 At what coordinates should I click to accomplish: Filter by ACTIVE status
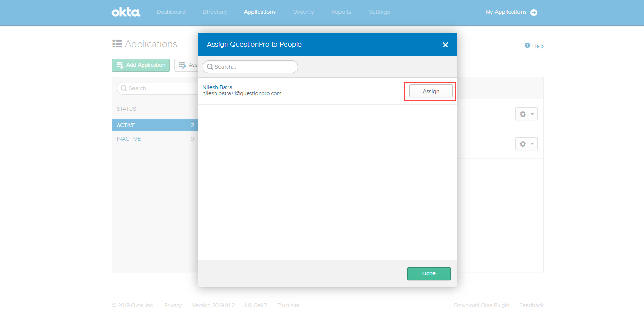(x=155, y=125)
